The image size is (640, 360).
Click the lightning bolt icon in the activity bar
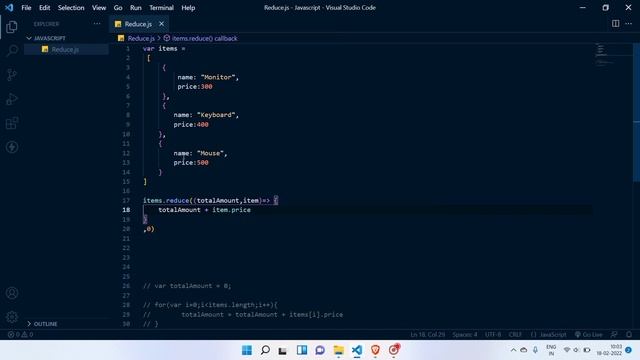[x=12, y=147]
